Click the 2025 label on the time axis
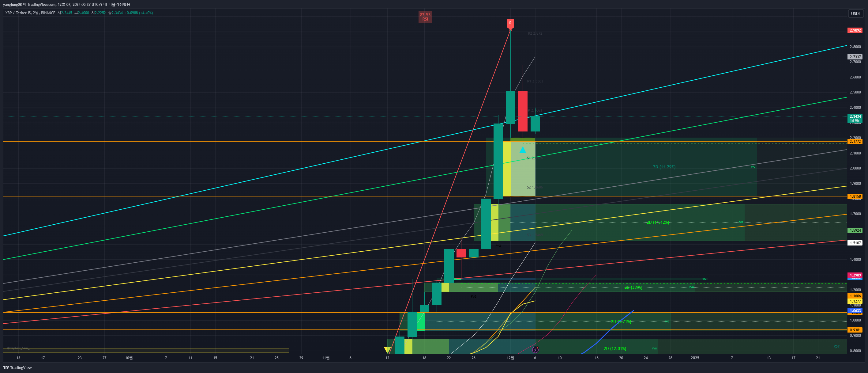 (695, 358)
